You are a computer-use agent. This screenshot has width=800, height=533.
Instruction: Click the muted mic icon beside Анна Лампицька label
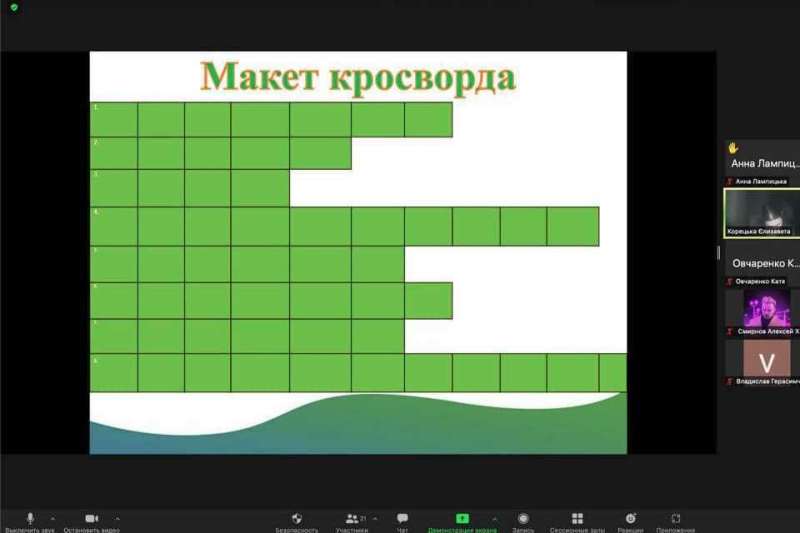coord(730,182)
